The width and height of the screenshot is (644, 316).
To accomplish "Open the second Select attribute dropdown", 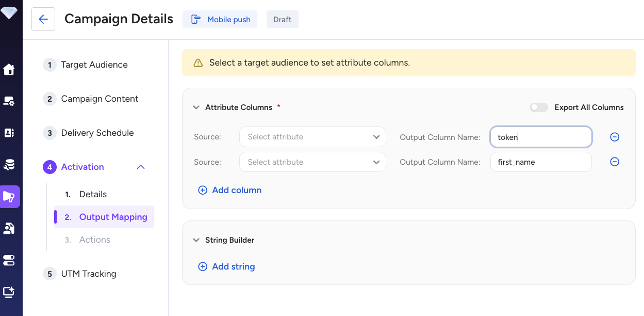I will 312,162.
